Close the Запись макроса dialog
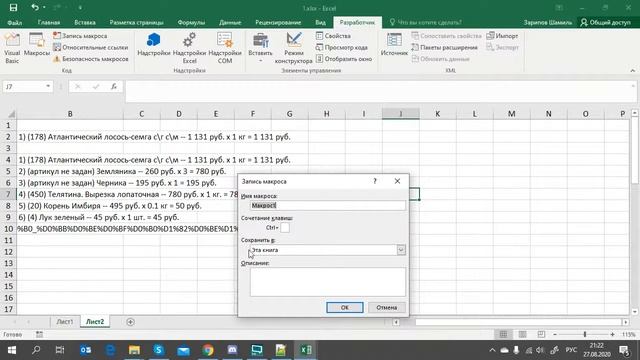The height and width of the screenshot is (360, 640). click(x=397, y=181)
